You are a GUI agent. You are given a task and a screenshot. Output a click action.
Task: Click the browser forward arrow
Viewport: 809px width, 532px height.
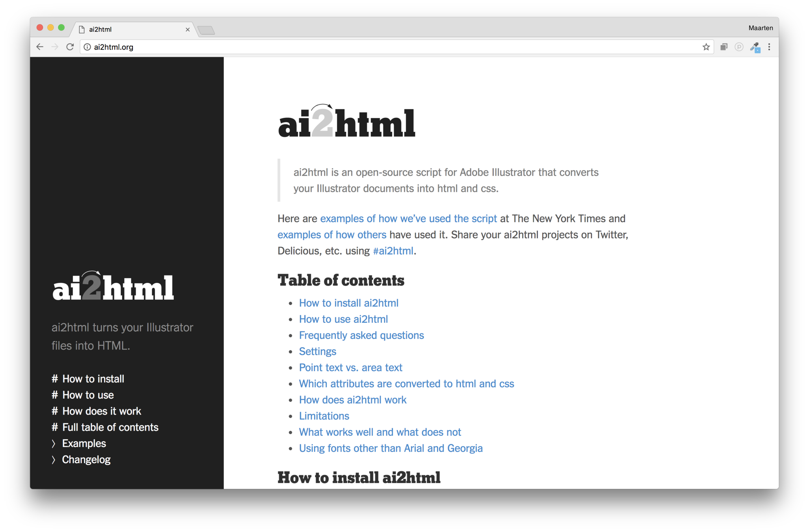55,47
